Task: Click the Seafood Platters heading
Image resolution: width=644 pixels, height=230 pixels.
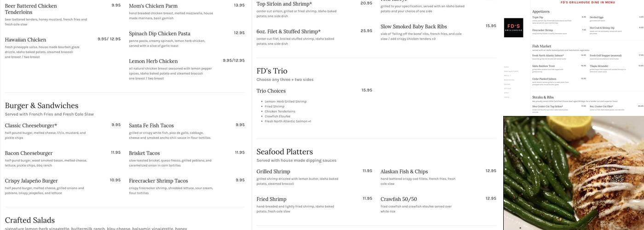Action: 284,152
